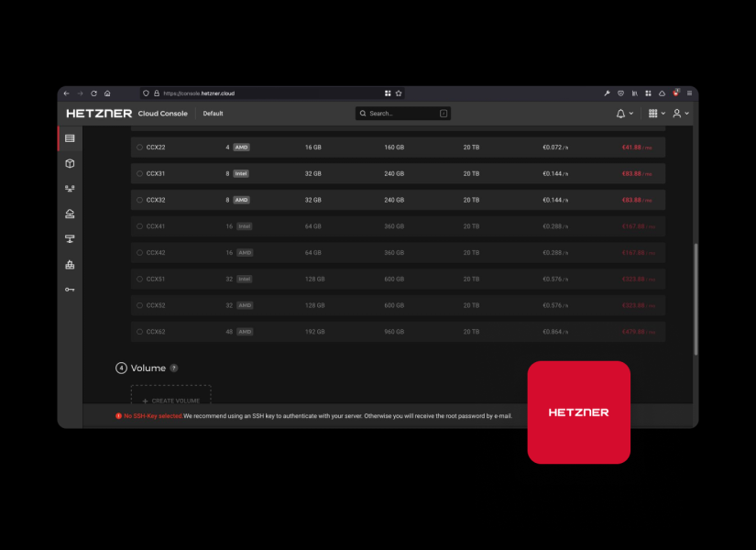This screenshot has height=550, width=756.
Task: Choose the CCX32 radio button
Action: click(x=139, y=200)
